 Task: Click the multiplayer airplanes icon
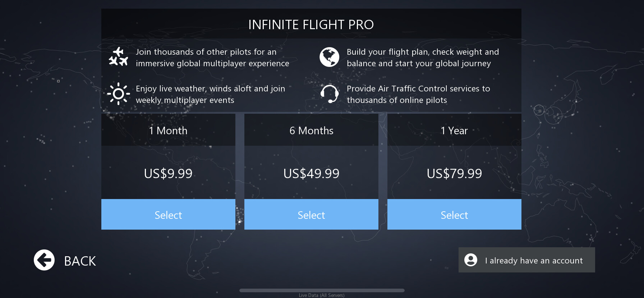pyautogui.click(x=118, y=57)
